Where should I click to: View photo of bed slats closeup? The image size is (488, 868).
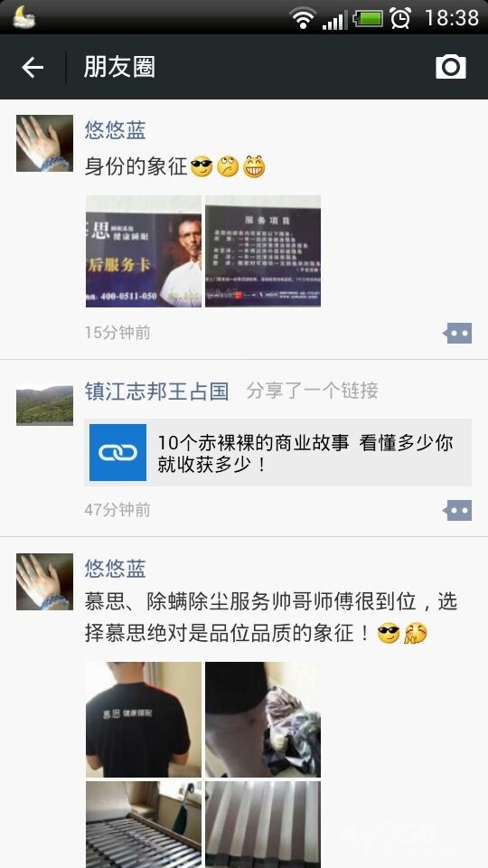263,825
